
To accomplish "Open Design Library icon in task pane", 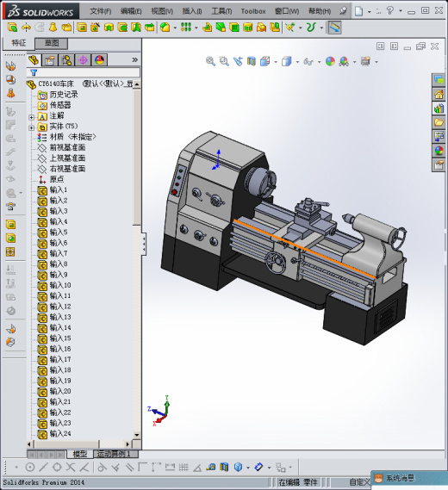I will point(439,109).
